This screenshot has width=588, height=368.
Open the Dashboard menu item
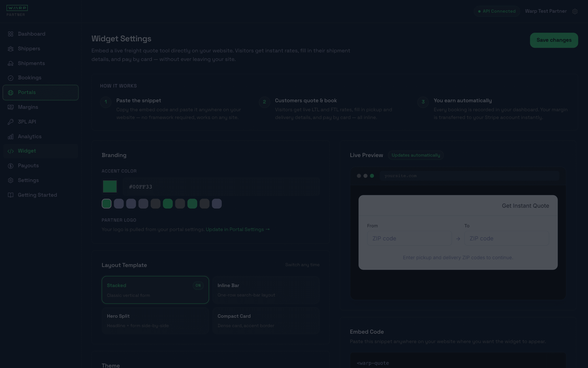[x=32, y=34]
